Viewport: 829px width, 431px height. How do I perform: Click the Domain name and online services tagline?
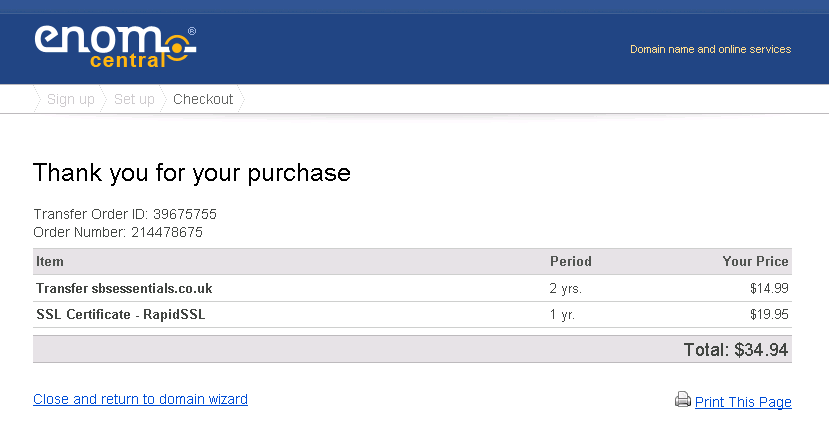coord(710,49)
